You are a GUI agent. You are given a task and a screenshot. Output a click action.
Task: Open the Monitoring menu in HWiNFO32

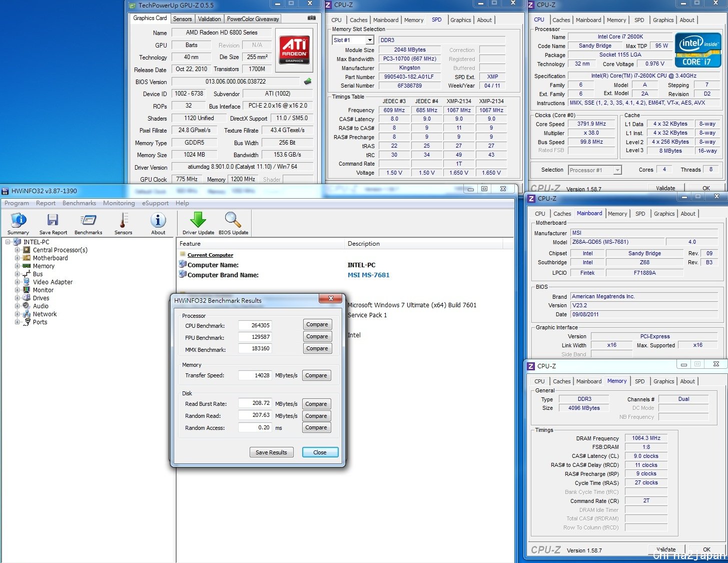click(x=119, y=203)
